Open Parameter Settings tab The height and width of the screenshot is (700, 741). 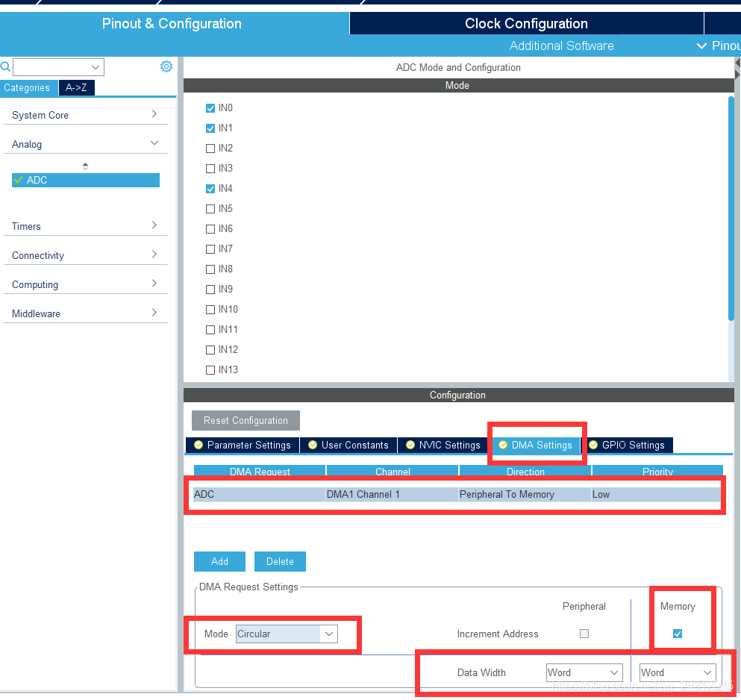point(243,446)
